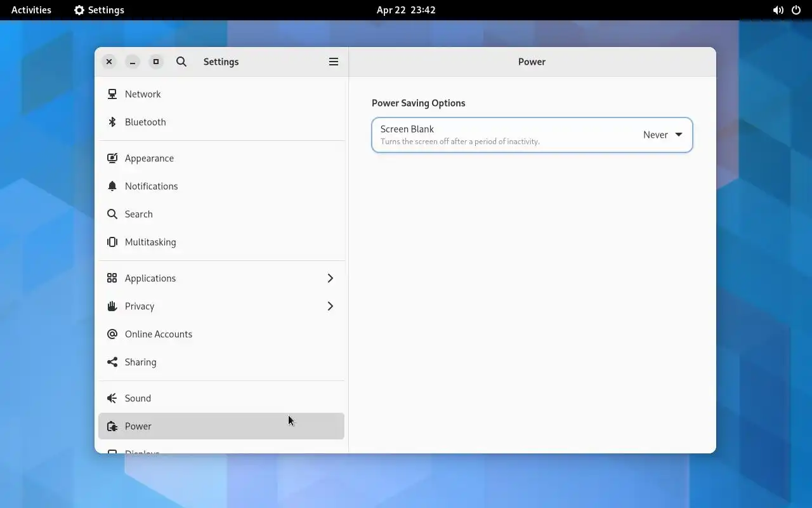Expand Privacy chevron arrow
Image resolution: width=812 pixels, height=508 pixels.
coord(331,306)
